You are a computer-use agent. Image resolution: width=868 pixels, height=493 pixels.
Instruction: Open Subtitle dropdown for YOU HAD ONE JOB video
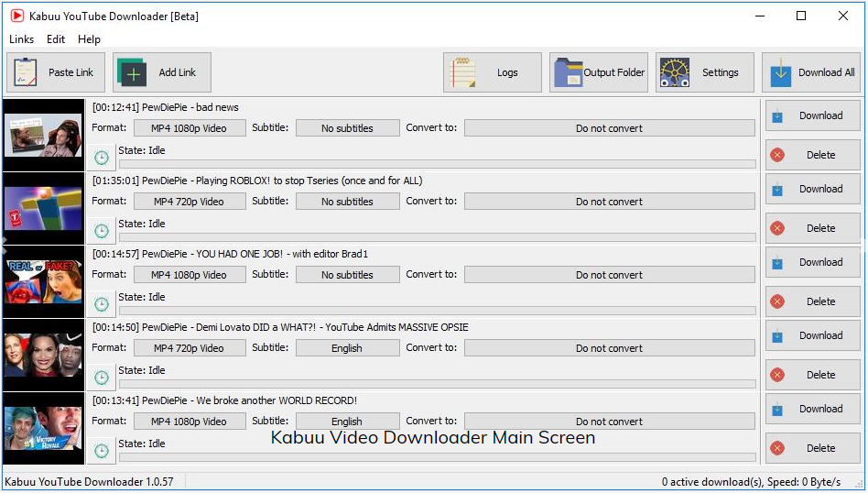(x=348, y=275)
